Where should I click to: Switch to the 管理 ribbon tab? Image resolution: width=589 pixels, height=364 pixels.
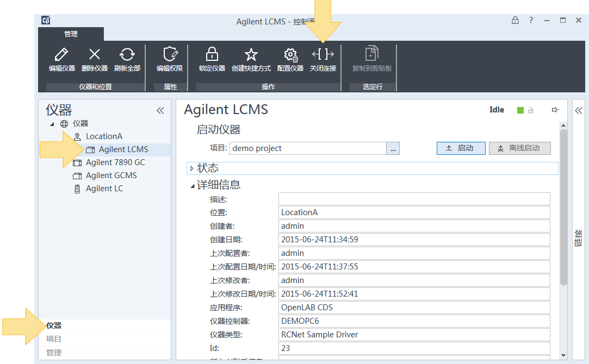(x=71, y=34)
